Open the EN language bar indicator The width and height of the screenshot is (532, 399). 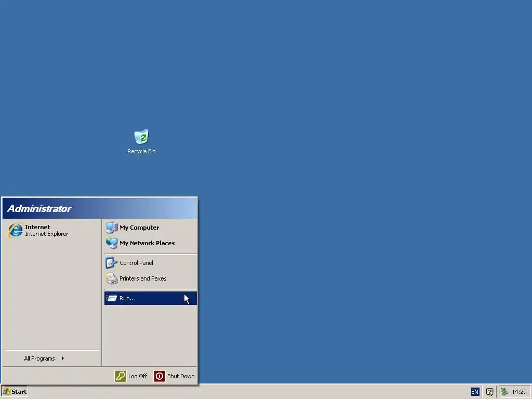[x=475, y=392]
